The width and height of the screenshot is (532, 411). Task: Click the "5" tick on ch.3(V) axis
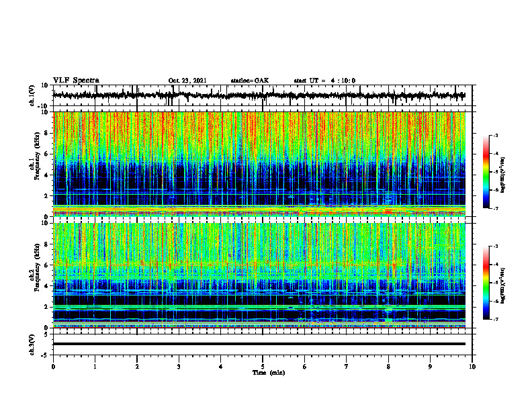point(46,334)
